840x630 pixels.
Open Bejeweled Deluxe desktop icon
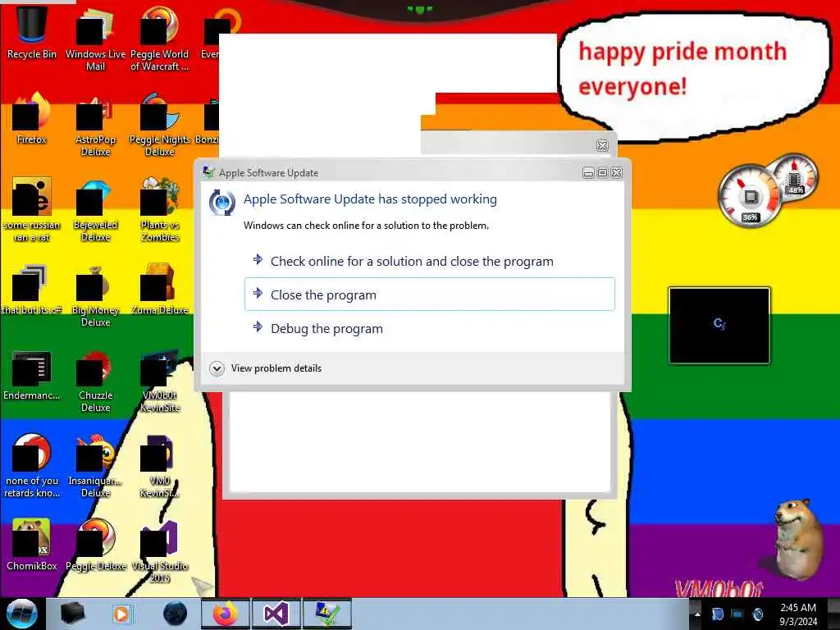point(95,210)
